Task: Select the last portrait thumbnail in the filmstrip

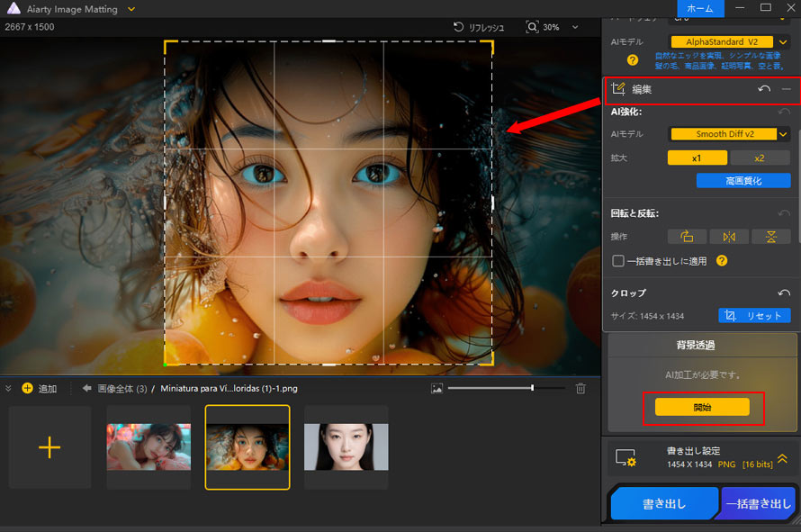Action: click(346, 446)
